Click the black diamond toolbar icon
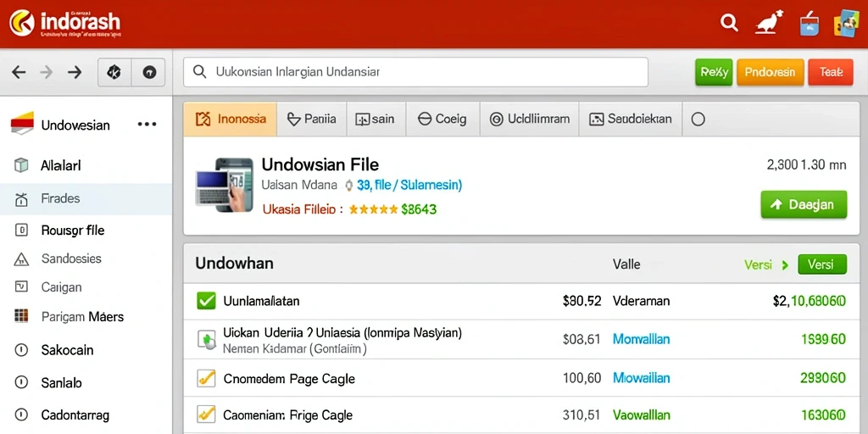 pos(114,72)
